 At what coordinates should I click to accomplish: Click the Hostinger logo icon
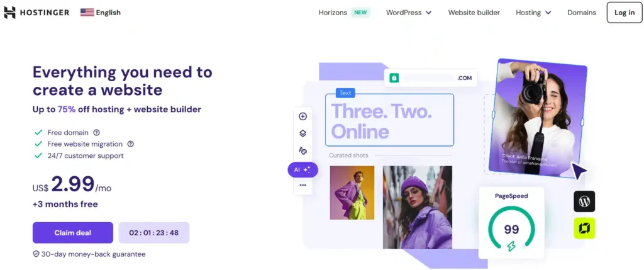(10, 13)
